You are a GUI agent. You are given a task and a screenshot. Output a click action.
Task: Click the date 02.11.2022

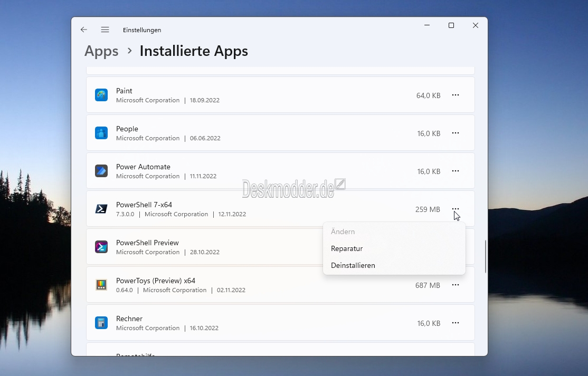231,290
